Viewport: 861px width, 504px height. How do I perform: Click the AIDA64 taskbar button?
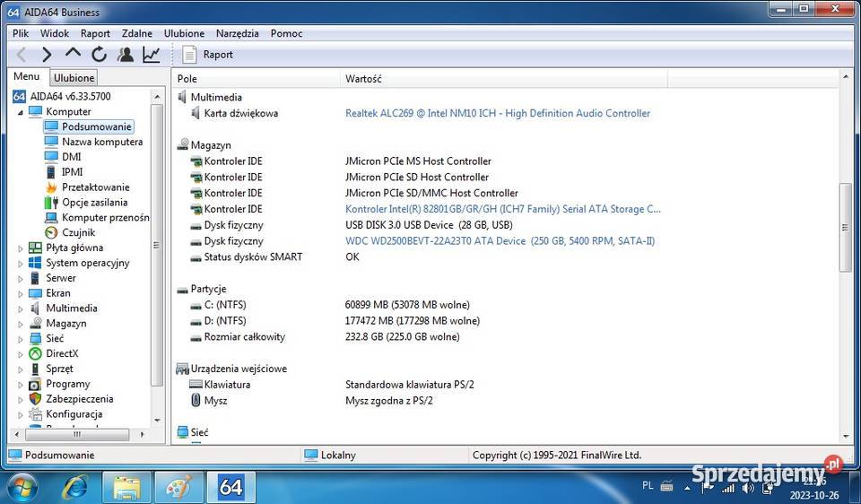(x=230, y=488)
